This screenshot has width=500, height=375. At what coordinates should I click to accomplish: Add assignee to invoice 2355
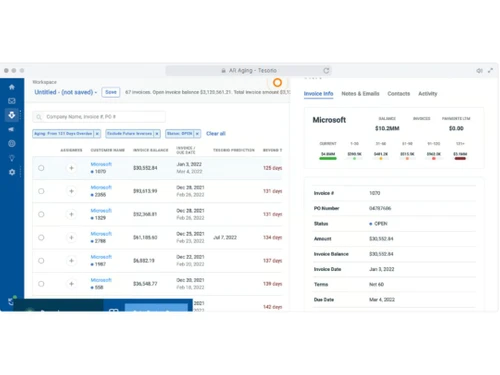(x=71, y=191)
